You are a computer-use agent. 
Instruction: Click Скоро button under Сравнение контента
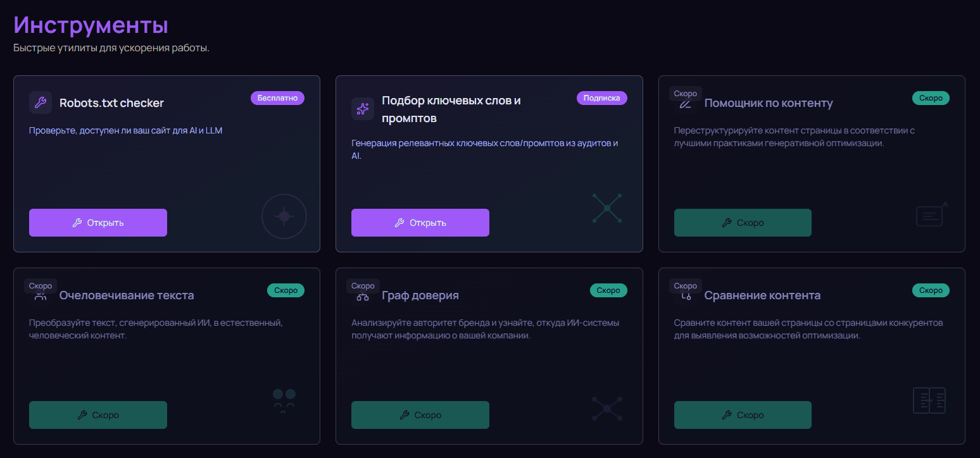pos(743,415)
